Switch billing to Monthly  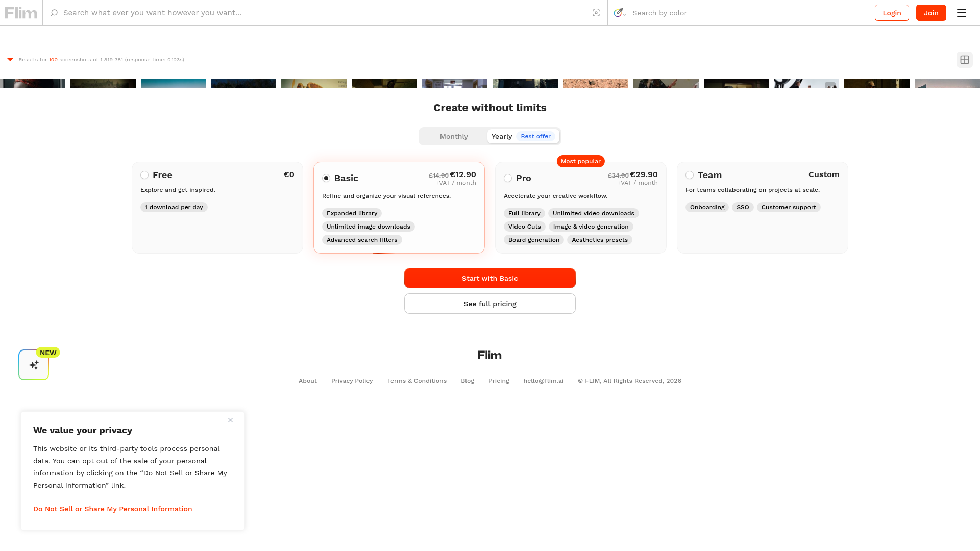pyautogui.click(x=454, y=136)
